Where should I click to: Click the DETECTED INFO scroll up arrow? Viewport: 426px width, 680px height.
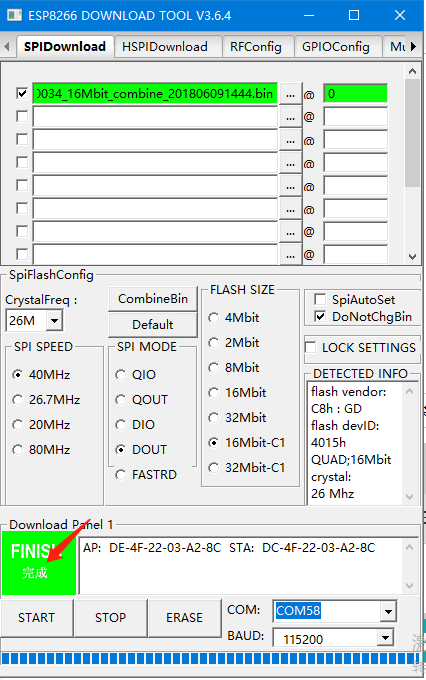click(x=409, y=391)
